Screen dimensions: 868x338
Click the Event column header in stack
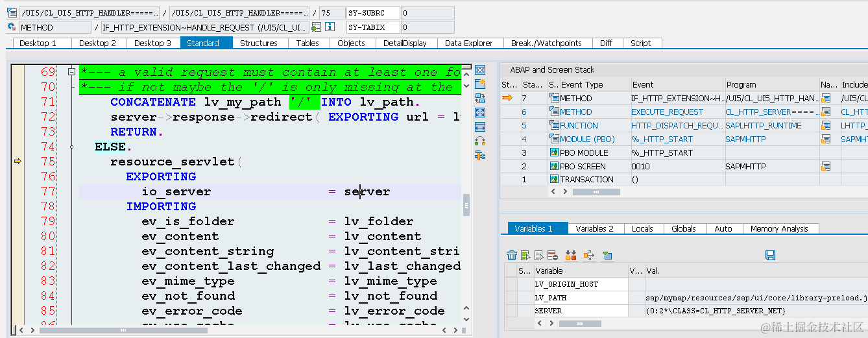[x=678, y=84]
